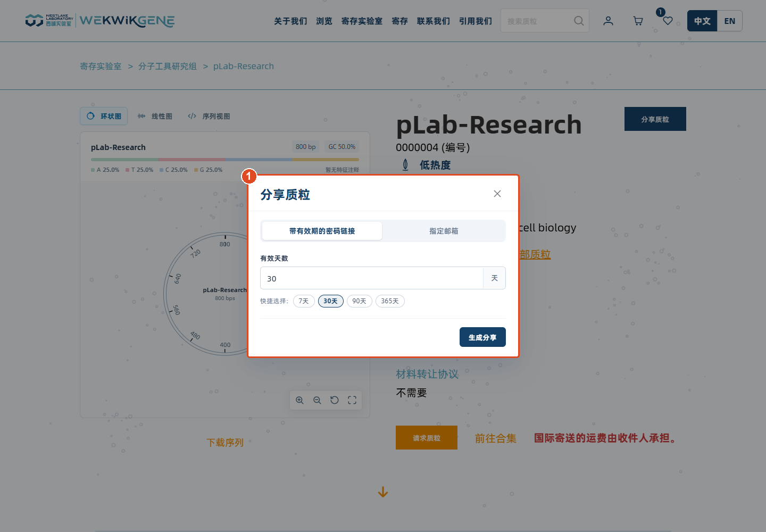The image size is (766, 532).
Task: Open the search magnifier icon
Action: tap(579, 21)
